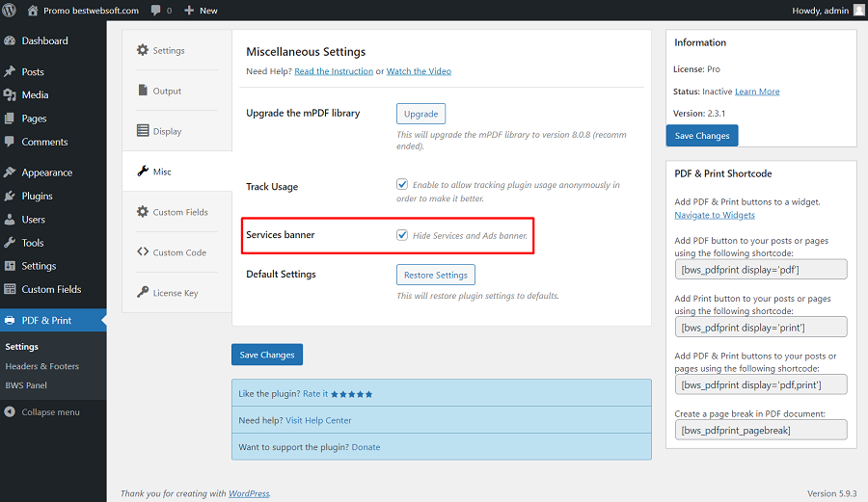The height and width of the screenshot is (502, 868).
Task: Click the code brackets icon of Custom Code tab
Action: pos(143,251)
